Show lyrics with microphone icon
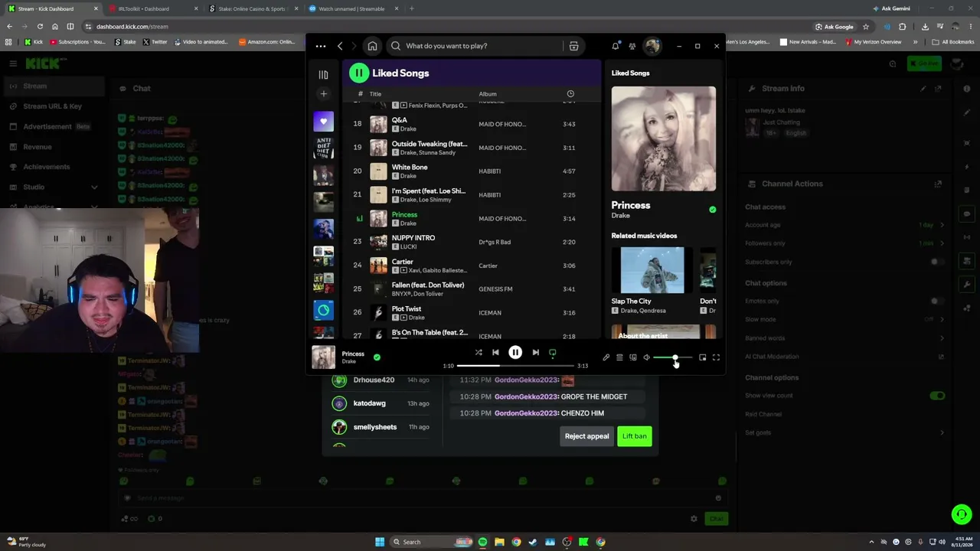 coord(606,357)
